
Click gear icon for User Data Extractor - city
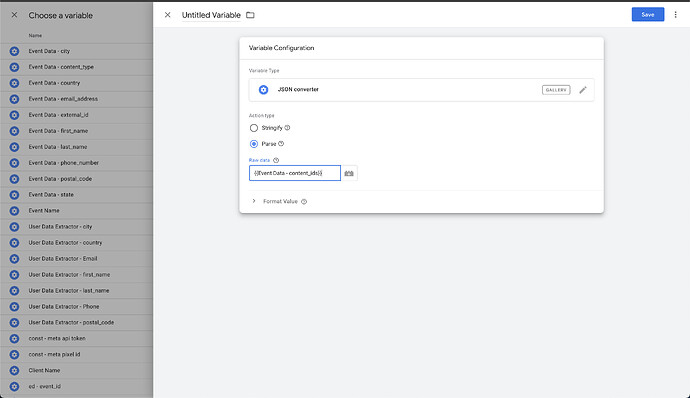(x=15, y=227)
